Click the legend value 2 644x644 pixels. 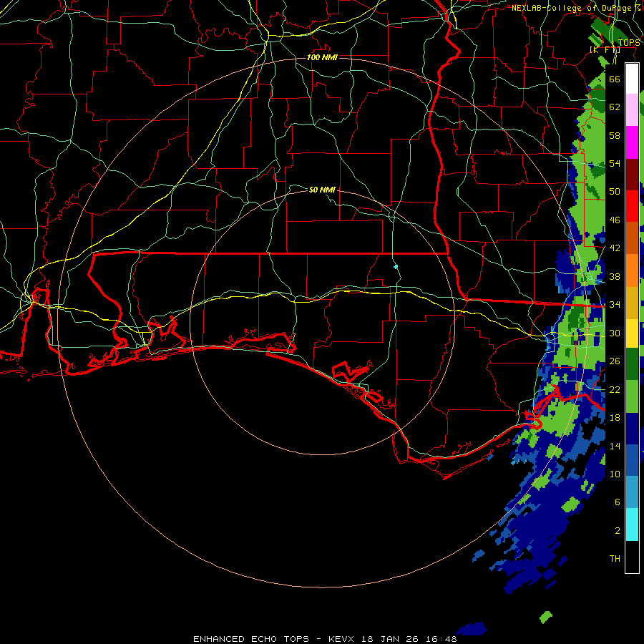pyautogui.click(x=618, y=530)
